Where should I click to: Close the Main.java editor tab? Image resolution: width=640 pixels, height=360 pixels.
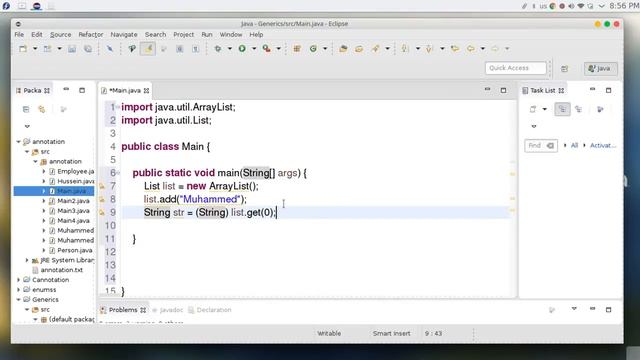coord(147,91)
